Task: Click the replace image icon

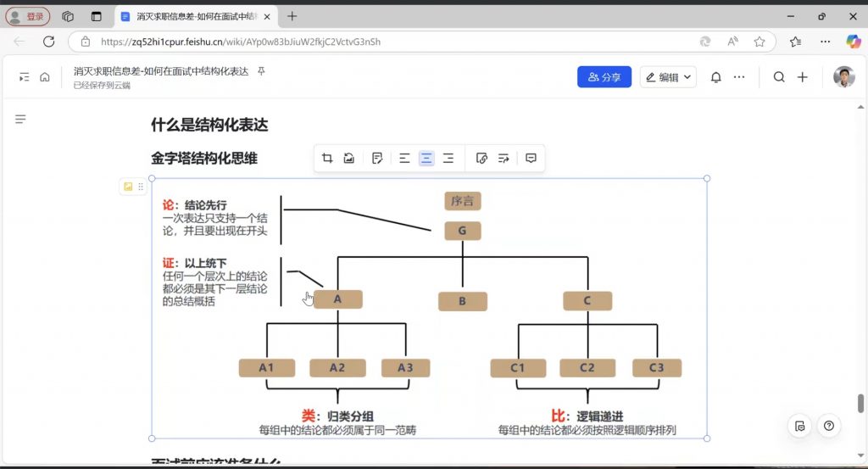Action: (x=348, y=159)
